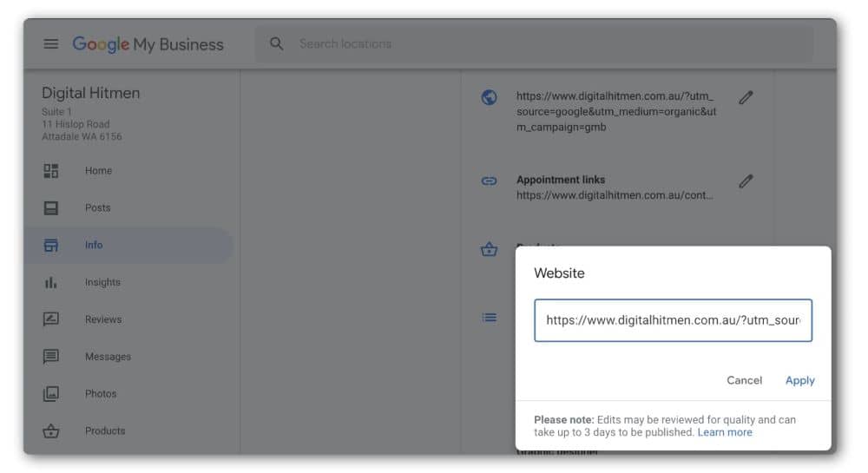Click the utm_source website URL text

[616, 111]
